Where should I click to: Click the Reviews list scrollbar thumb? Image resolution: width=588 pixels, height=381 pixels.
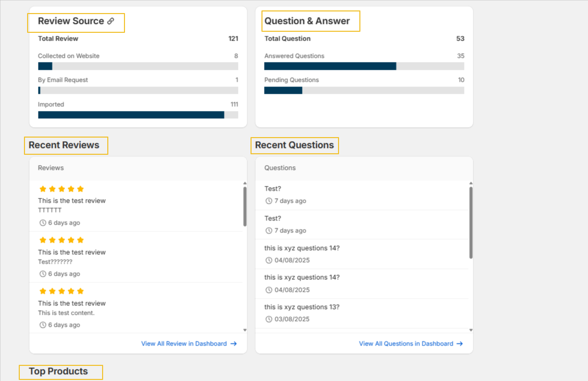[x=245, y=206]
